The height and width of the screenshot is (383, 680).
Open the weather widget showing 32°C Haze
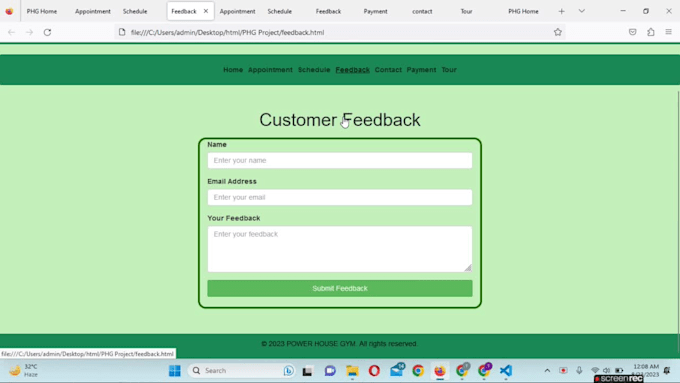click(x=24, y=371)
